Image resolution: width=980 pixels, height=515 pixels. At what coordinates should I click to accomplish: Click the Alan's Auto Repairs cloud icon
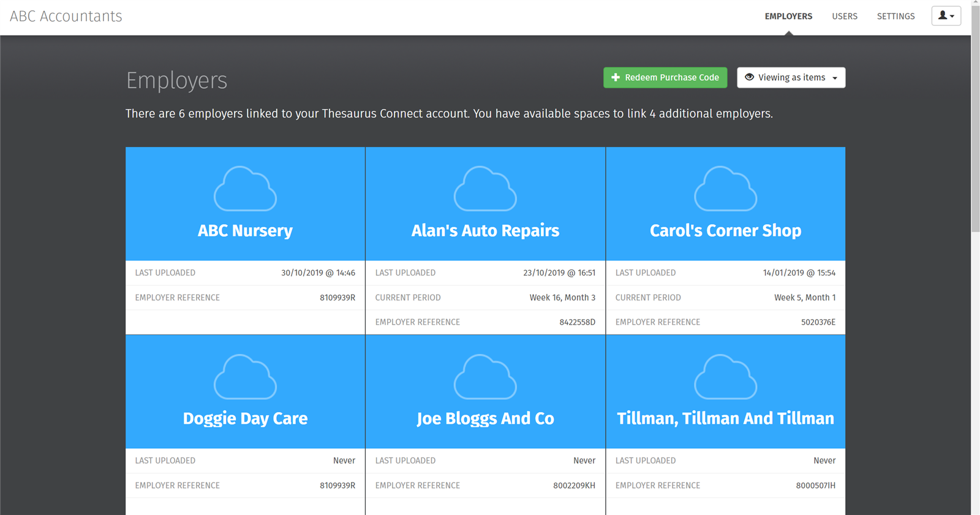485,189
